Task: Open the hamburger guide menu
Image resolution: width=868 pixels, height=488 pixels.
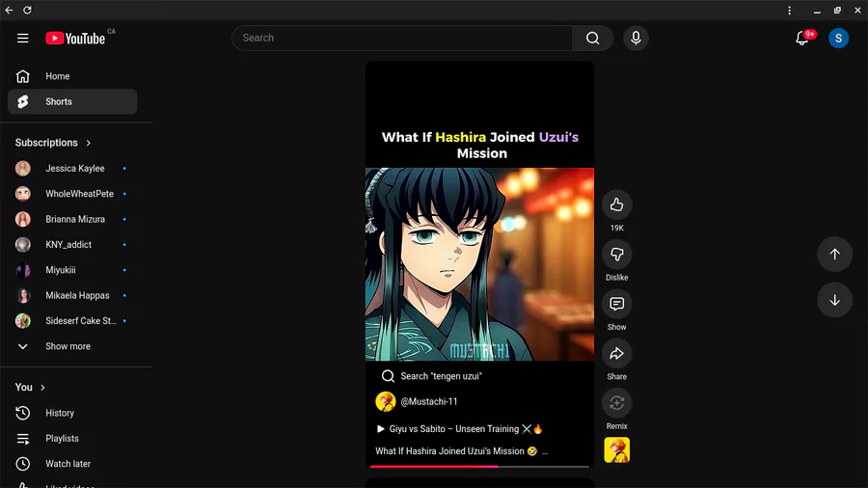Action: point(23,39)
